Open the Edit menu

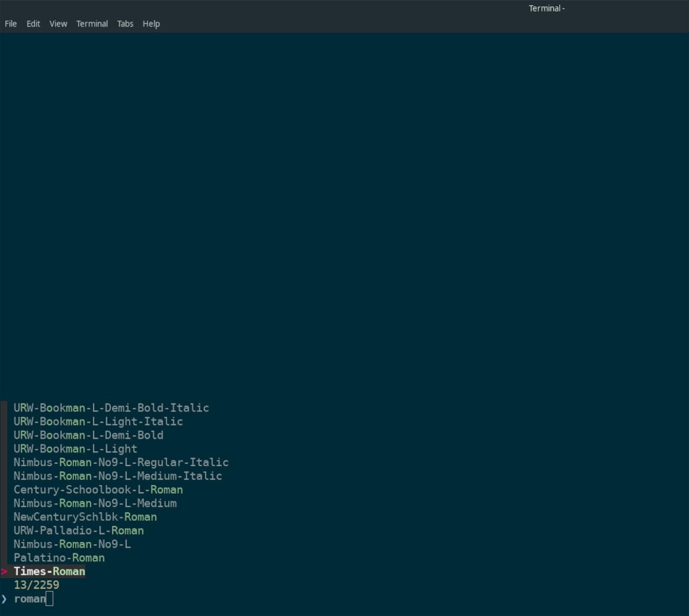point(33,24)
